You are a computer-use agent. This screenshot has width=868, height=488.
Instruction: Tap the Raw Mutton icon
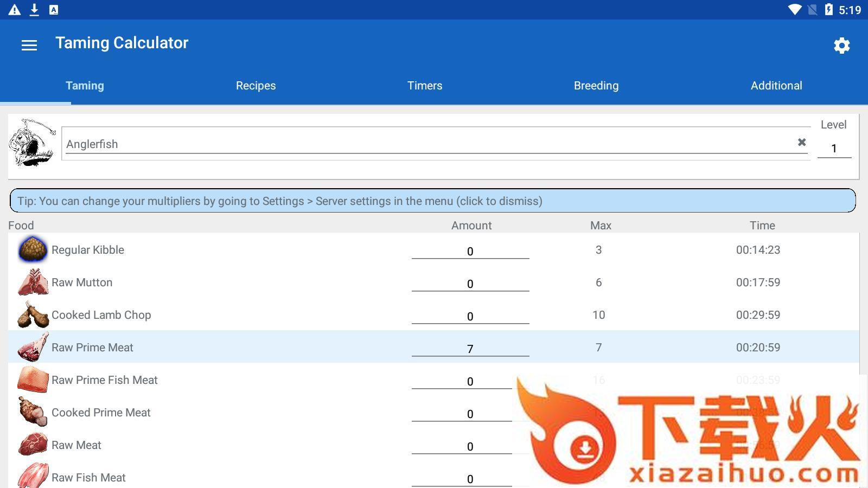pyautogui.click(x=33, y=282)
